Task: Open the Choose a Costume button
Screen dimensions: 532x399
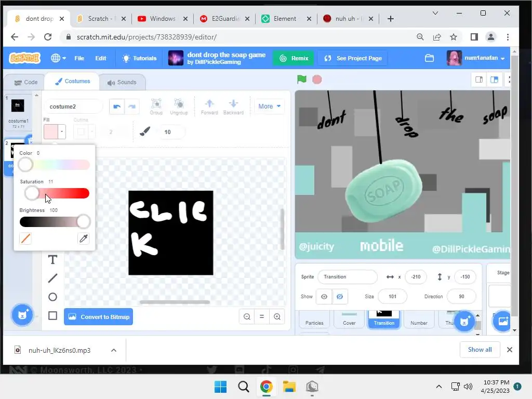Action: pos(22,315)
